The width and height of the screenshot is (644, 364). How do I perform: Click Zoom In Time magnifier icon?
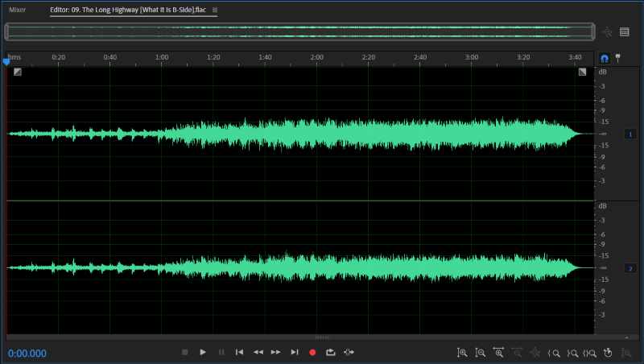(x=498, y=353)
